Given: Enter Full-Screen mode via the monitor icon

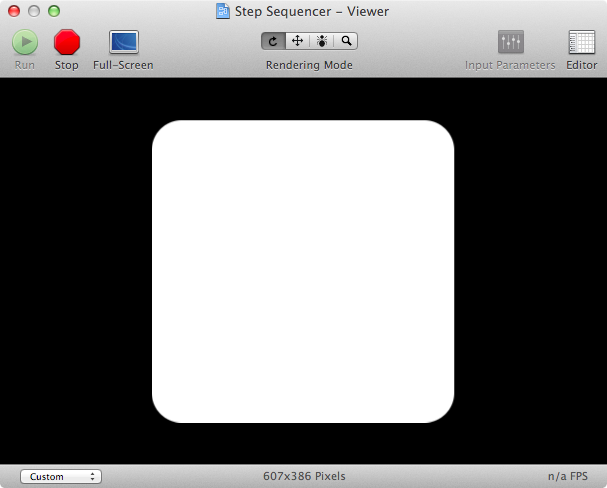Looking at the screenshot, I should (x=123, y=42).
